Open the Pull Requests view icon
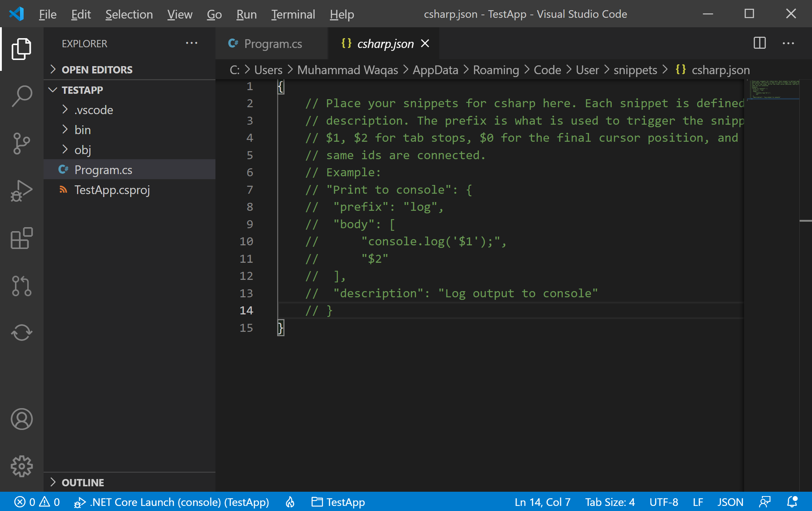The image size is (812, 511). [22, 286]
